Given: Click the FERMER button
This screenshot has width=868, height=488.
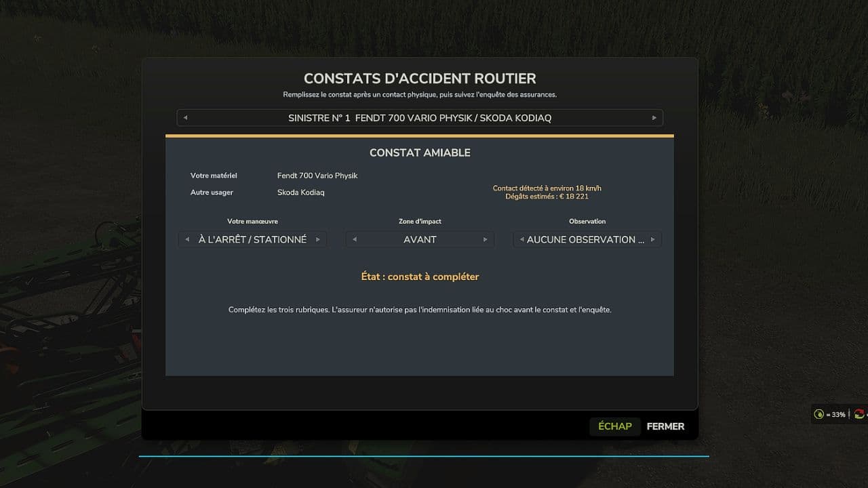Looking at the screenshot, I should click(665, 426).
